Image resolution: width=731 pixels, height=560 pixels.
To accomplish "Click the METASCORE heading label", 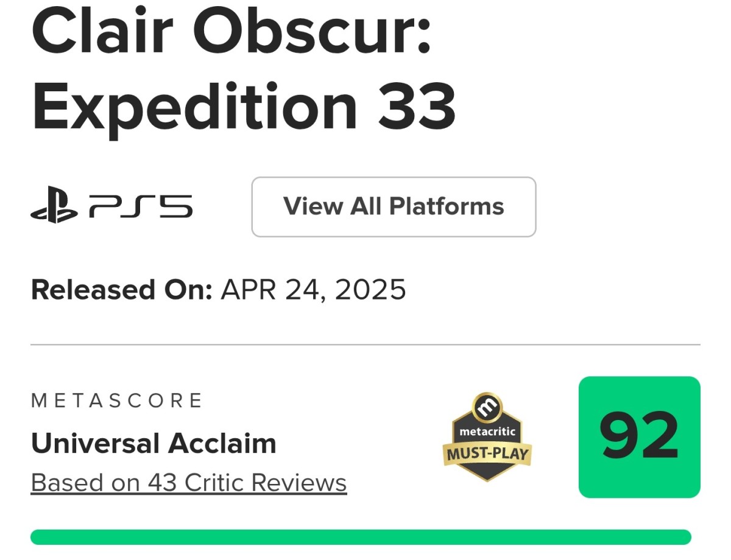I will tap(116, 401).
